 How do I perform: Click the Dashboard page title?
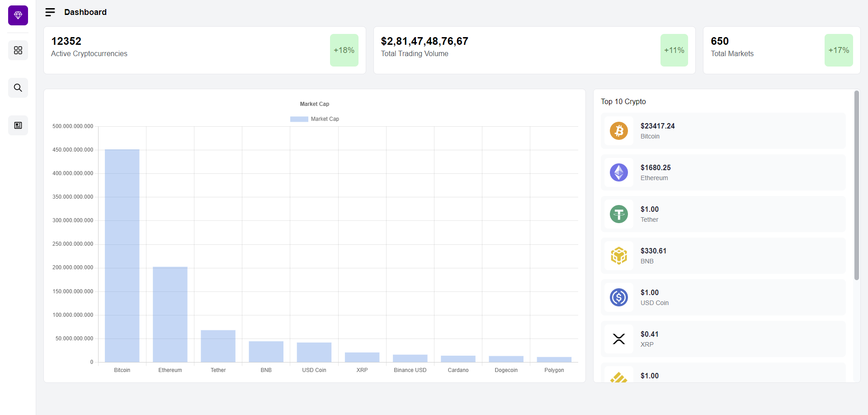85,12
